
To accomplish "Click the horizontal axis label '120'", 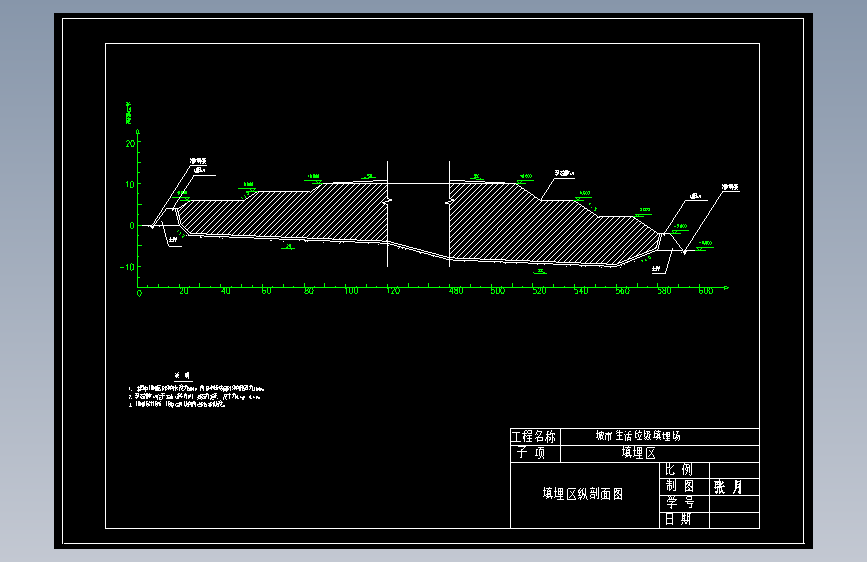I will coord(393,291).
